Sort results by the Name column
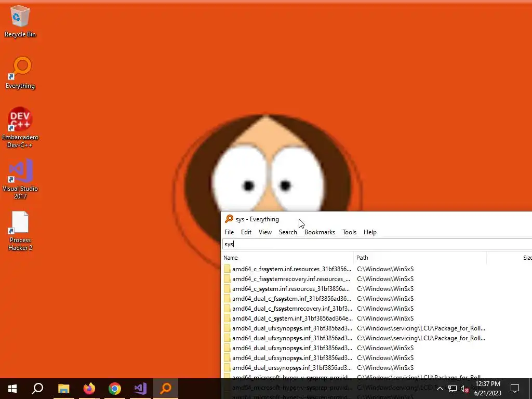532x399 pixels. pos(287,258)
